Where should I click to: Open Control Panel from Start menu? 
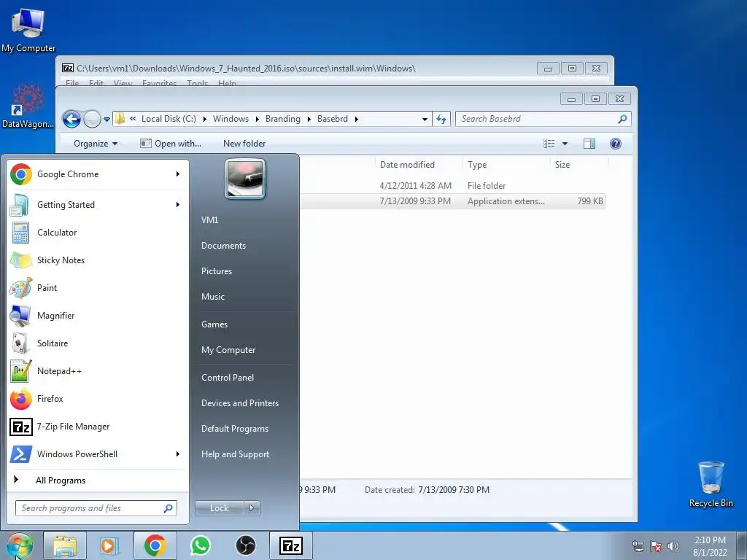point(228,378)
